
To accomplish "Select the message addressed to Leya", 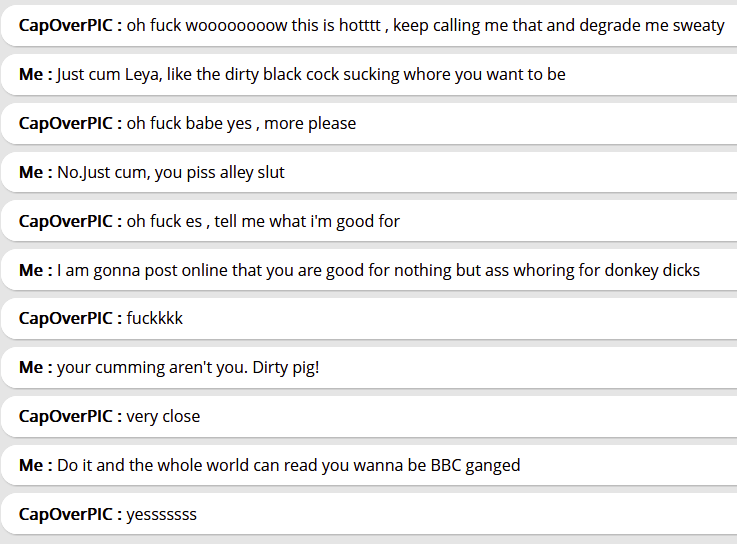I will [x=311, y=74].
